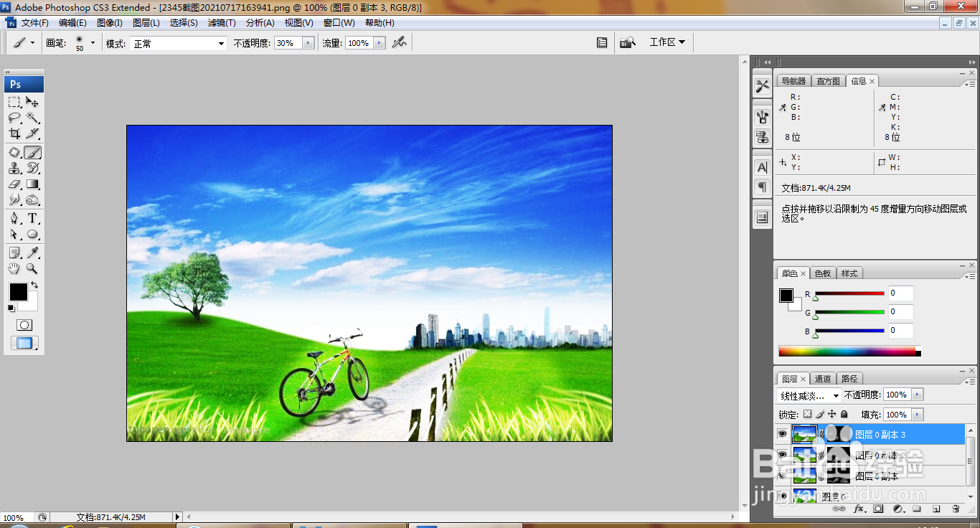Toggle visibility of 图层 0 副本 2
Screen dimensions: 980x528
[783, 455]
